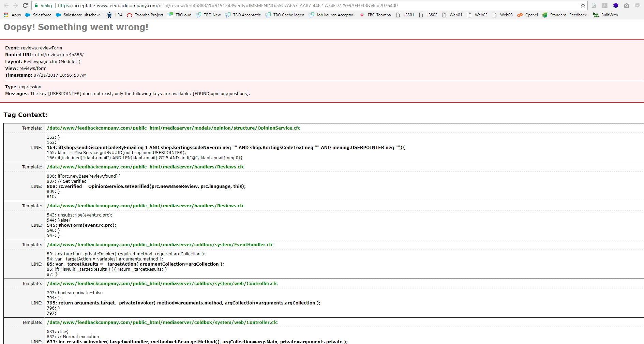
Task: Click the purple layered diamond extension icon
Action: [x=616, y=5]
